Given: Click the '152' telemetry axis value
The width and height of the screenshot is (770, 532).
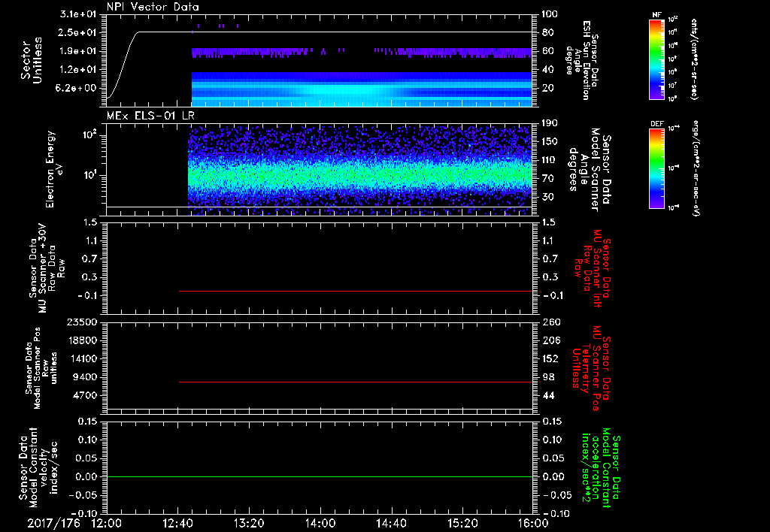Looking at the screenshot, I should click(551, 358).
